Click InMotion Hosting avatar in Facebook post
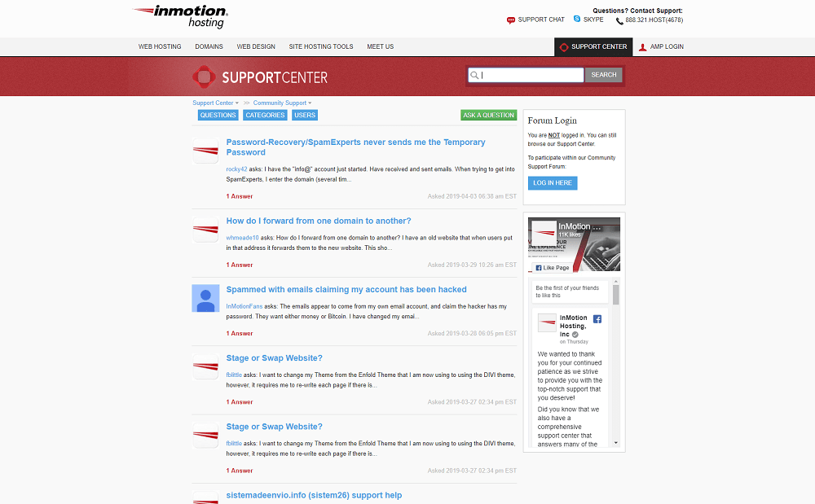Viewport: 815px width, 504px height. coord(547,323)
